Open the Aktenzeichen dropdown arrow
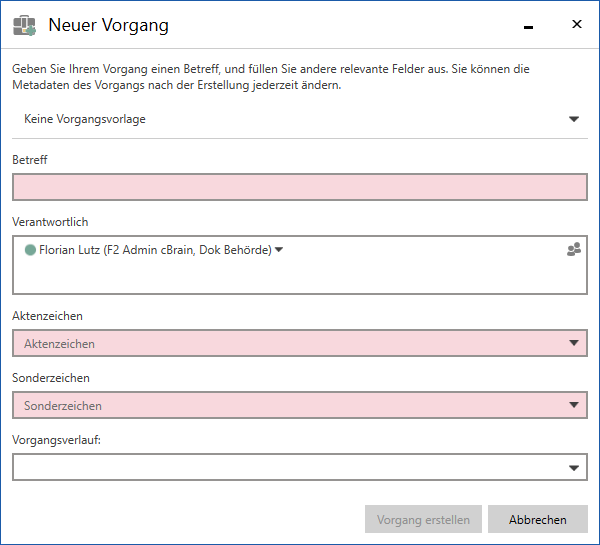This screenshot has height=545, width=600. (x=574, y=343)
